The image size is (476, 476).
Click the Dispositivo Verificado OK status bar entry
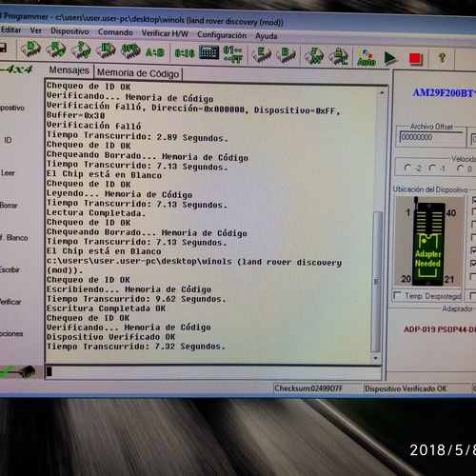coord(406,388)
